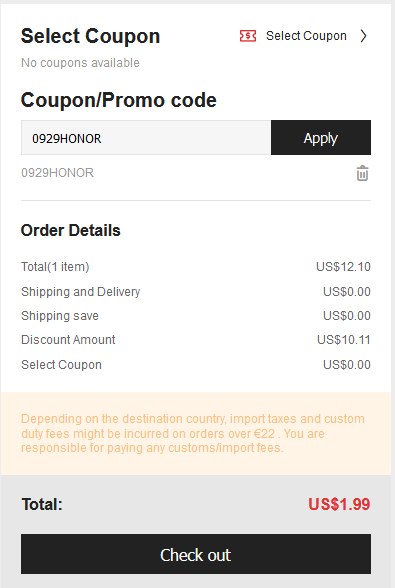Click the Discount Amount US$10.11 value
This screenshot has height=588, width=395.
344,340
